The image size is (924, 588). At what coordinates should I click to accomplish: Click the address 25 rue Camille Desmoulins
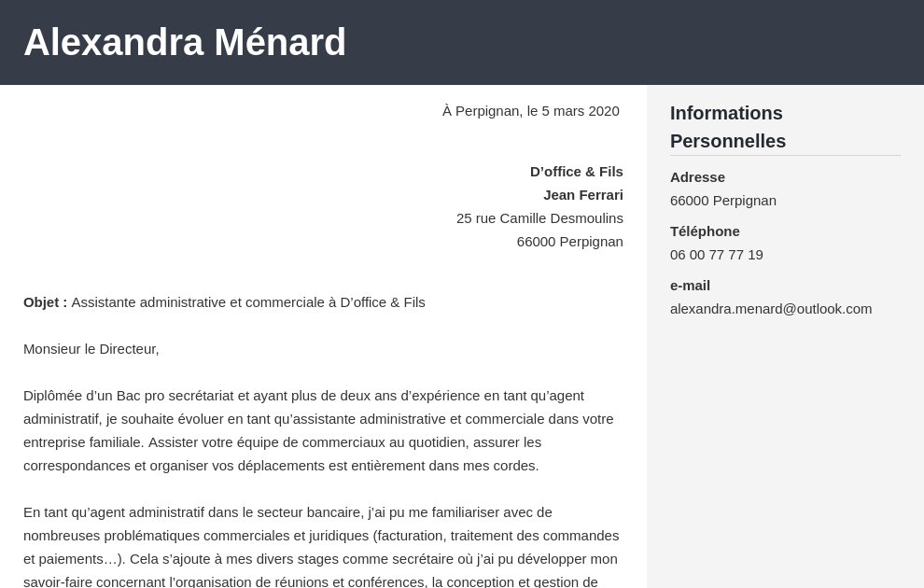click(539, 218)
